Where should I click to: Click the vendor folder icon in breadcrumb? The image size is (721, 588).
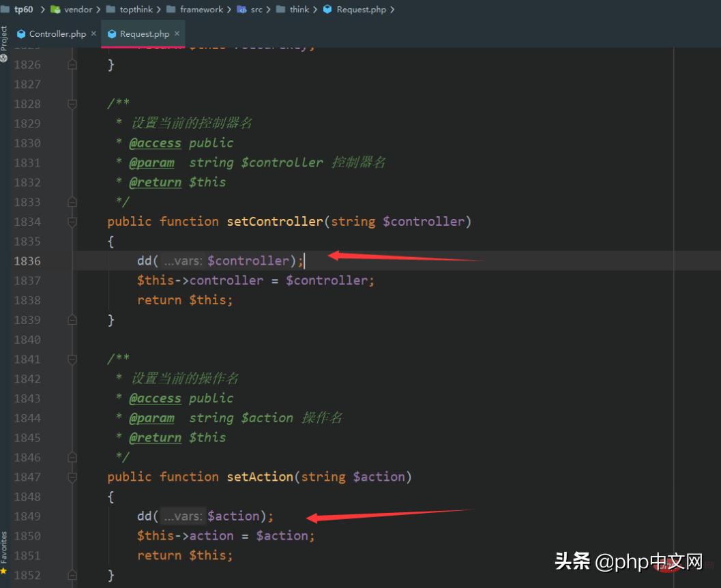55,10
